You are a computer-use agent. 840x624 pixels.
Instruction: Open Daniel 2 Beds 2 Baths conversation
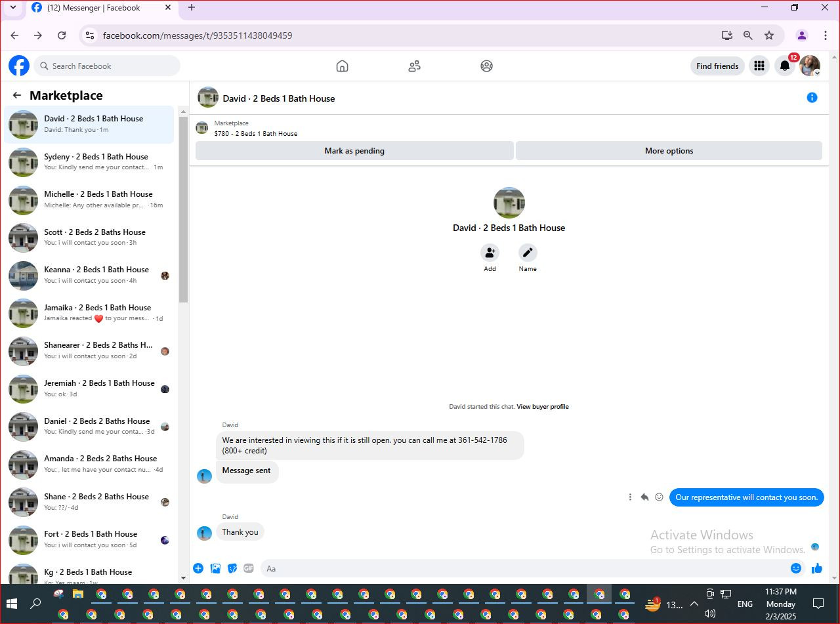click(x=89, y=426)
